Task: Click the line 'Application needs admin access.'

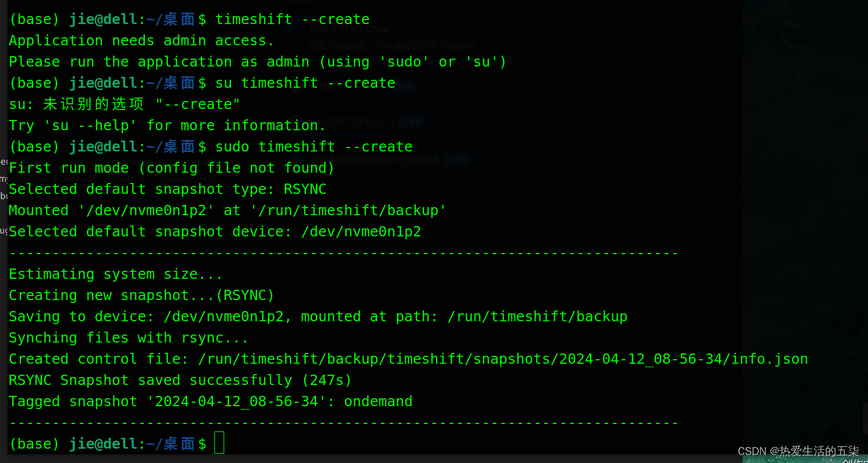Action: point(142,41)
